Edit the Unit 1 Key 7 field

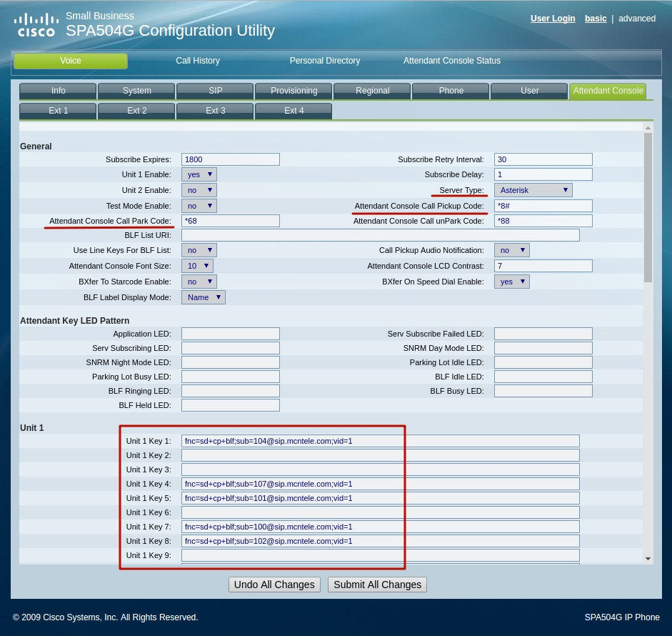tap(381, 527)
